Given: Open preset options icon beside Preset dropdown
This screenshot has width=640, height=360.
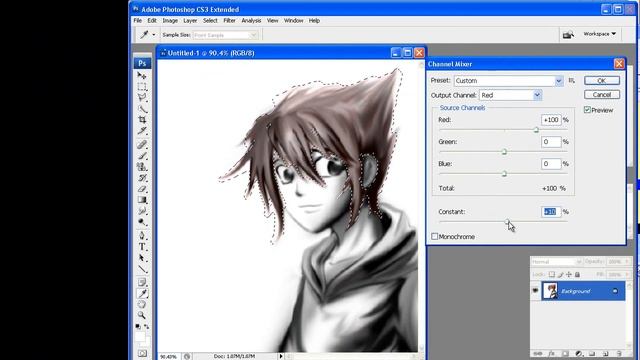Looking at the screenshot, I should click(571, 80).
